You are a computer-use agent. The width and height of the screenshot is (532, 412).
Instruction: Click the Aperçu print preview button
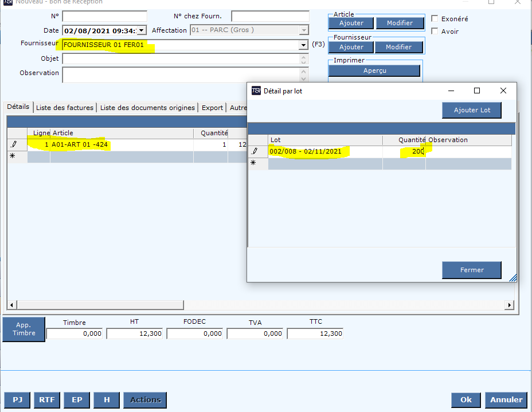click(374, 70)
